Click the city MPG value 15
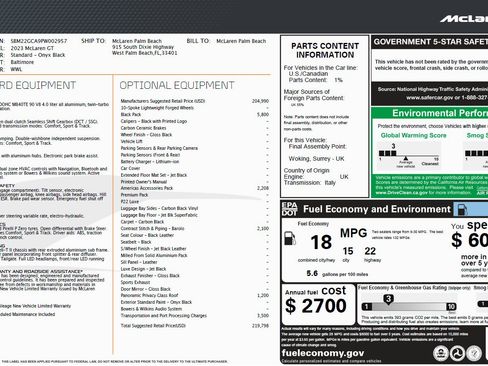Screen dimensions: 488x366 tap(348, 251)
